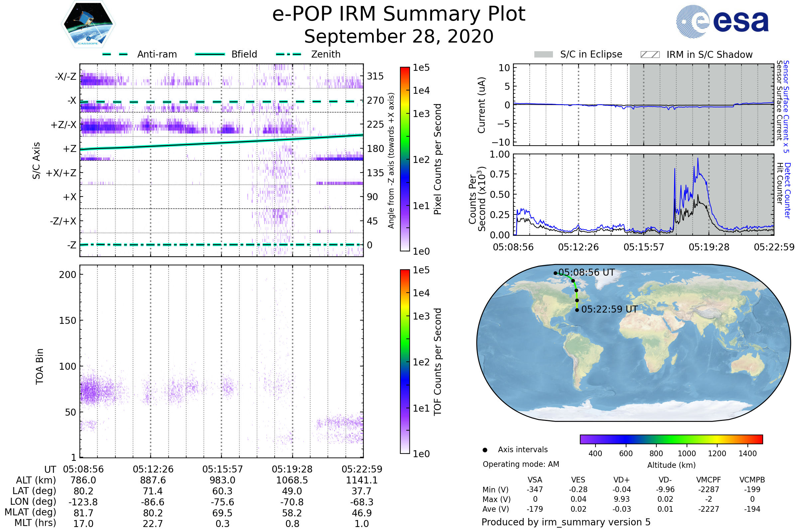Click the VMCPF column header
The image size is (798, 532).
click(709, 480)
